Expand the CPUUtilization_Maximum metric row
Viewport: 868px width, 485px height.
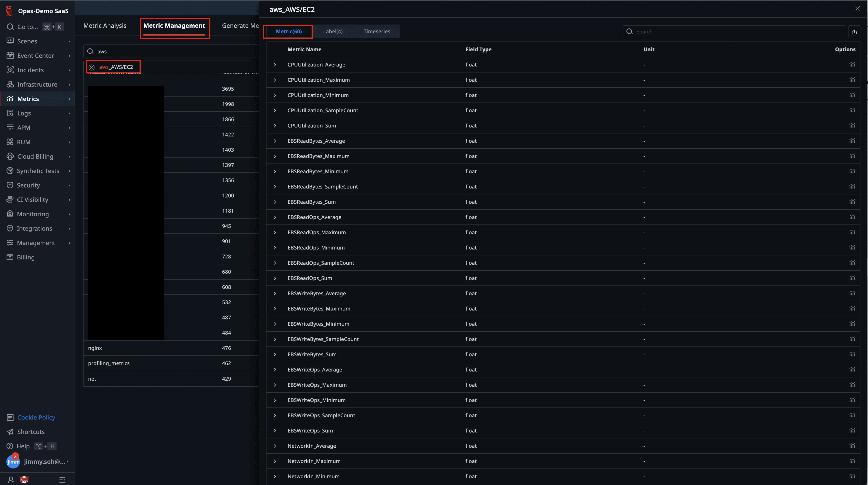click(275, 80)
